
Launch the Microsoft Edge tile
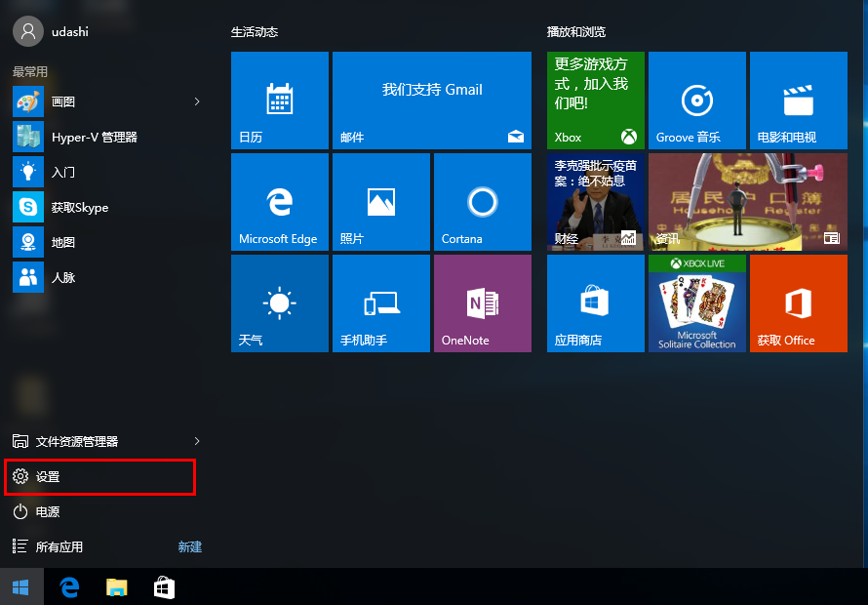pos(280,202)
